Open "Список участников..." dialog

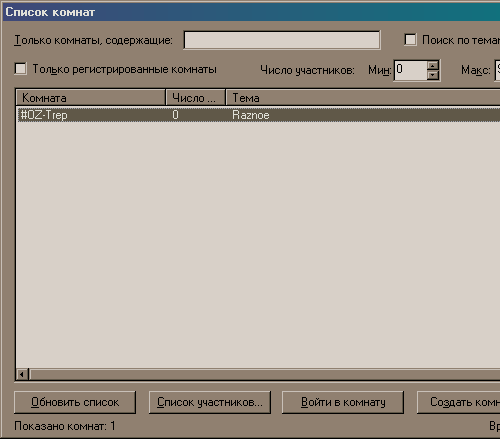coord(210,402)
